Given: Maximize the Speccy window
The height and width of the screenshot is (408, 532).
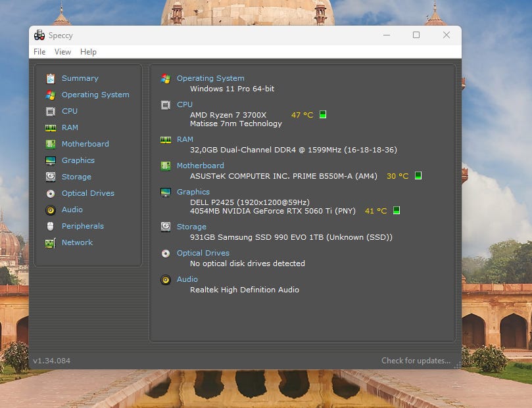Looking at the screenshot, I should coord(416,35).
